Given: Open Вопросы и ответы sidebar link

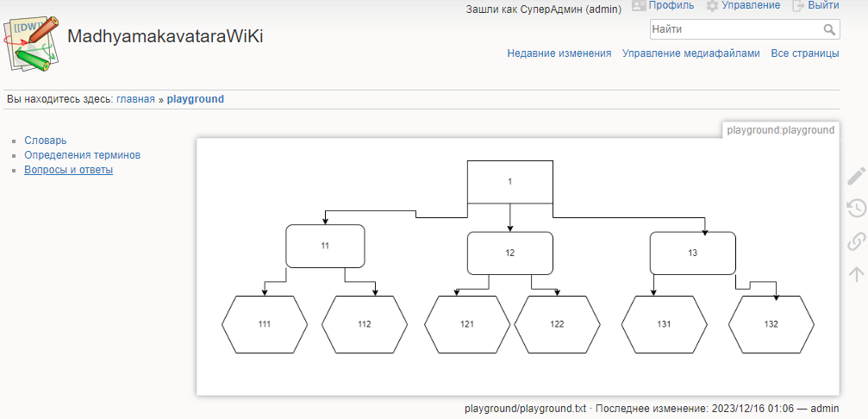Looking at the screenshot, I should [x=68, y=170].
